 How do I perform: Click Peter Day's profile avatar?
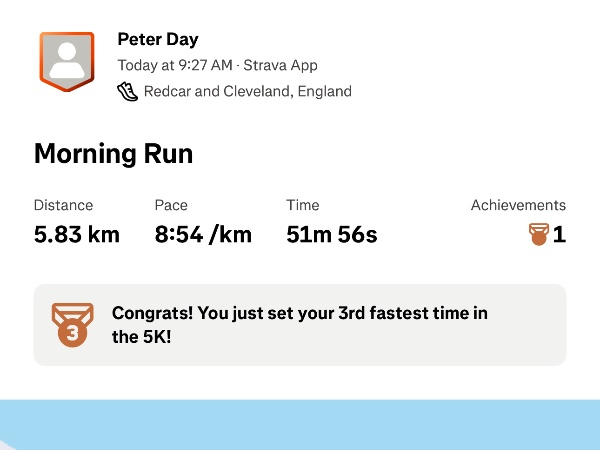click(x=66, y=60)
